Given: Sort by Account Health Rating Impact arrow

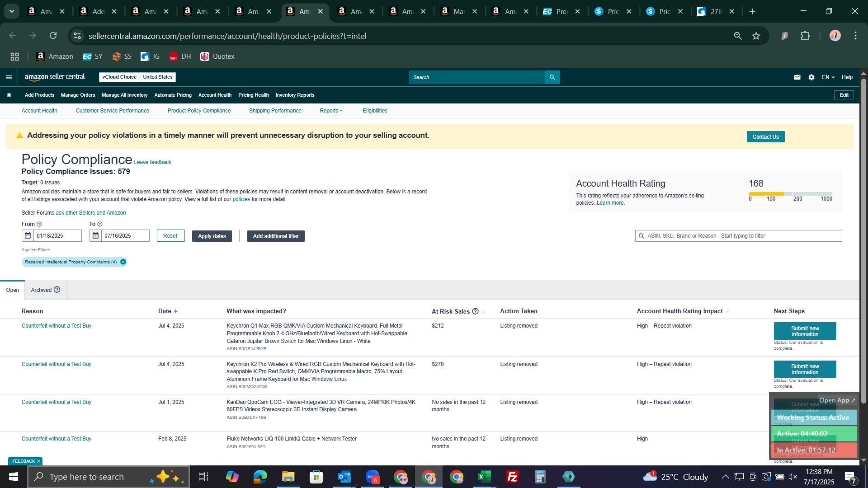Looking at the screenshot, I should pos(727,311).
